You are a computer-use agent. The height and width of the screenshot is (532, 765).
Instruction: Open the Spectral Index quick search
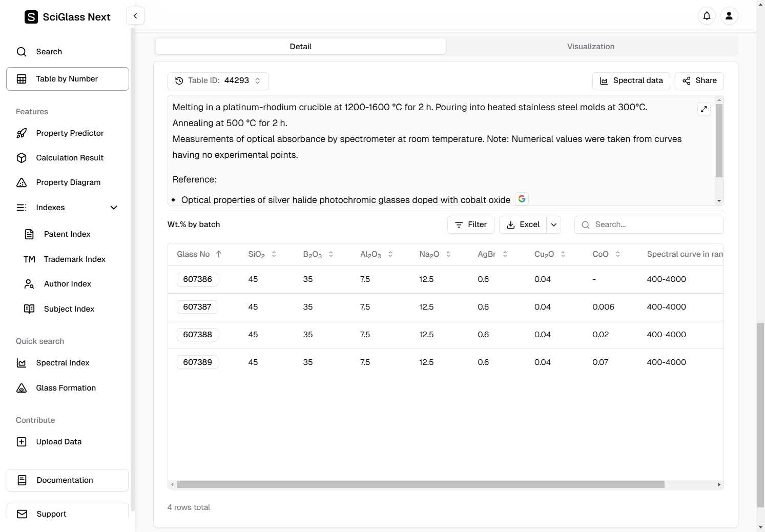(63, 363)
